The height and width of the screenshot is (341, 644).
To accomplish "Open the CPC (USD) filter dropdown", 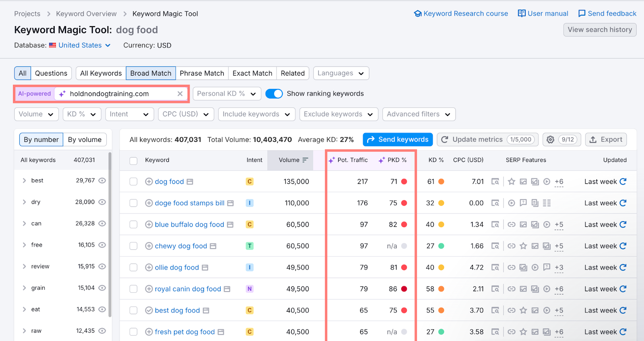I will click(x=186, y=114).
